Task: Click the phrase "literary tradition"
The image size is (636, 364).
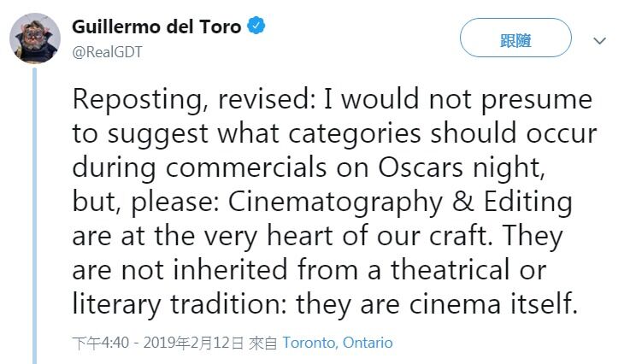Action: (x=176, y=304)
